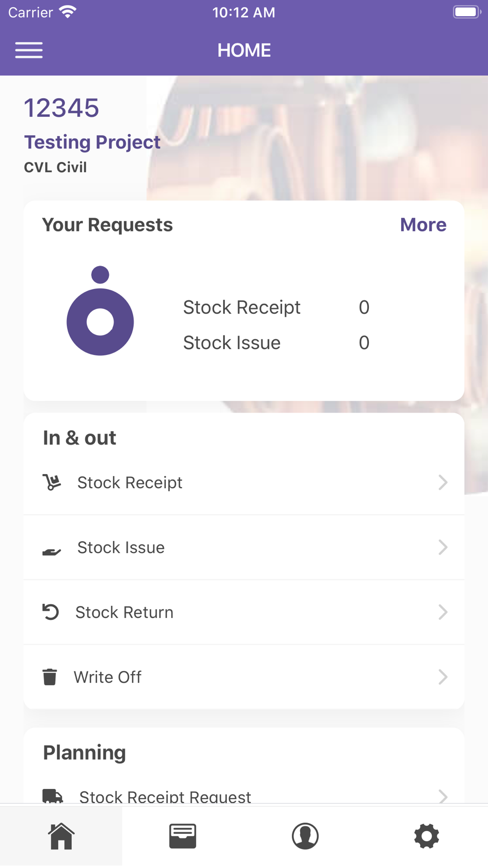Tap the Home tab icon
This screenshot has height=868, width=488.
[61, 836]
